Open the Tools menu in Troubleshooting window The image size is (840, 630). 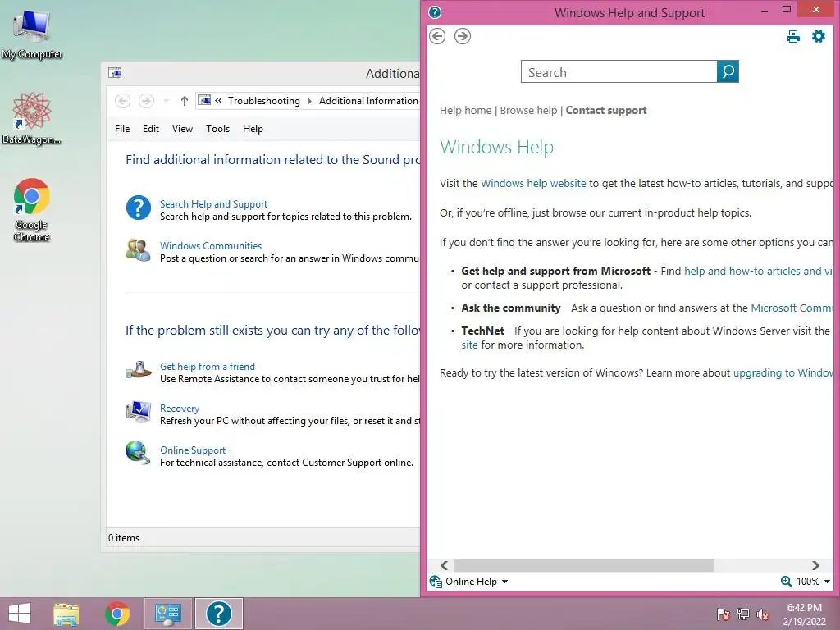(217, 129)
